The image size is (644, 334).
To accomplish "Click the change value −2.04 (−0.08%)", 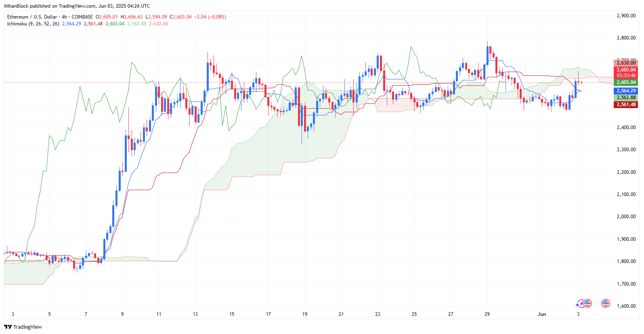I will click(x=210, y=17).
